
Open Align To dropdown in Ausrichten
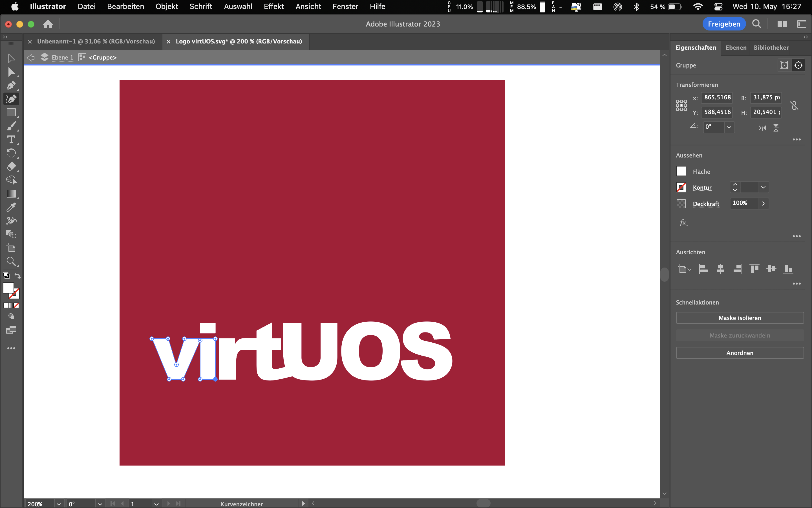685,269
